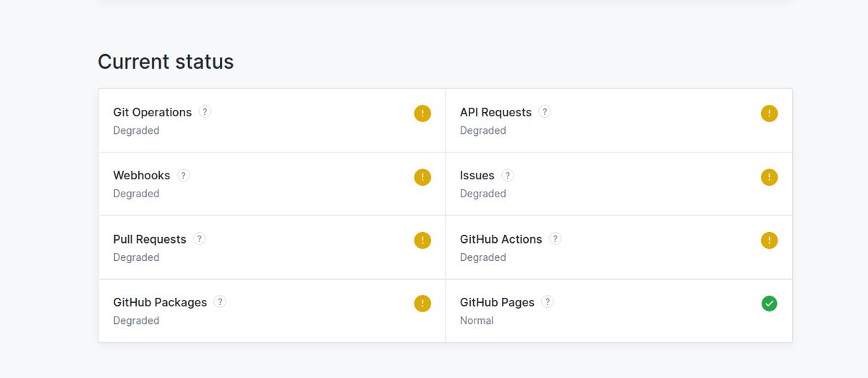Image resolution: width=868 pixels, height=378 pixels.
Task: Click the yellow warning icon for Issues
Action: [770, 177]
